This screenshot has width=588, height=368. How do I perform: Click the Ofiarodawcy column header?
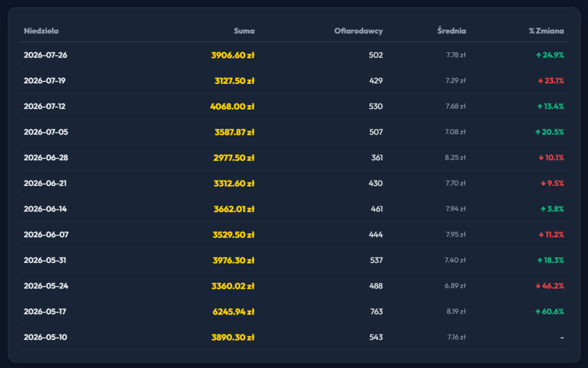[358, 31]
